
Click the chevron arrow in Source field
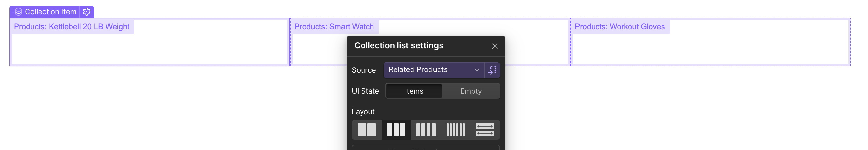(x=477, y=70)
